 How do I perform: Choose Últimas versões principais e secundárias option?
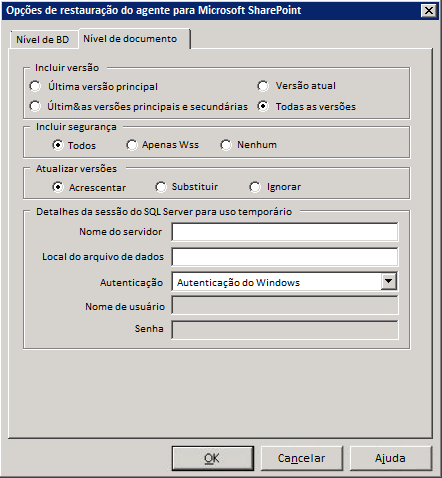pyautogui.click(x=35, y=106)
